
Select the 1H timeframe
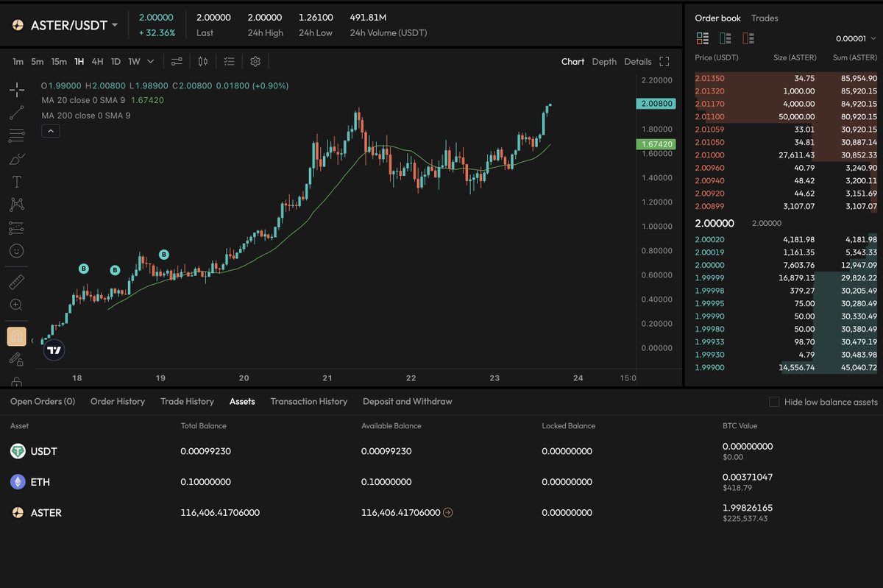pyautogui.click(x=79, y=62)
